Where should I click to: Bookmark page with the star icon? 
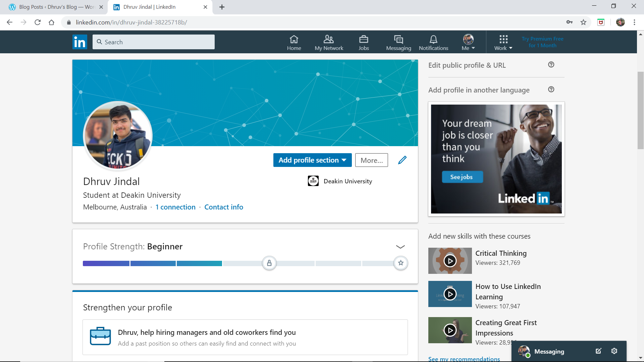click(x=583, y=22)
